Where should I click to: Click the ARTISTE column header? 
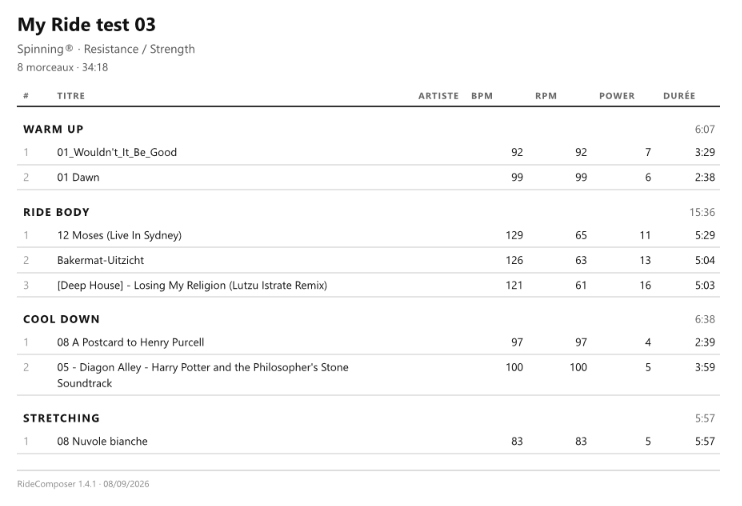438,96
